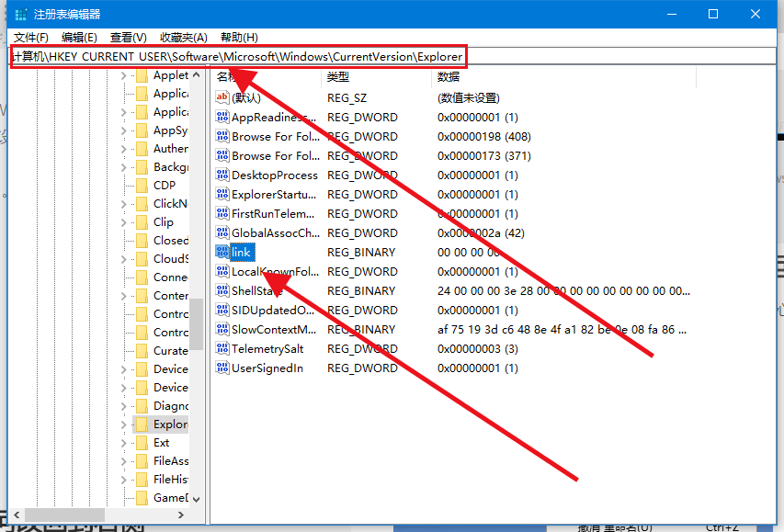Viewport: 784px width, 532px height.
Task: Click the AppReadiness DWORD value icon
Action: (222, 117)
